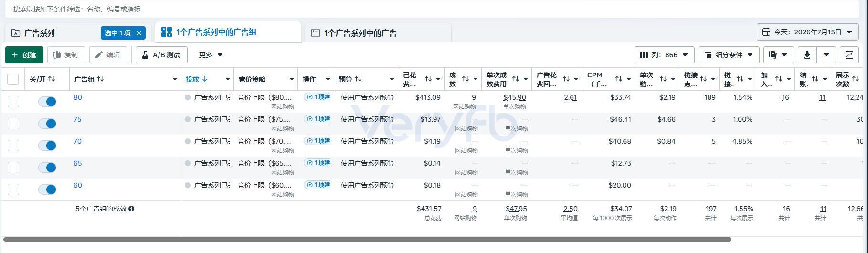Open the reports icon dropdown

click(778, 55)
